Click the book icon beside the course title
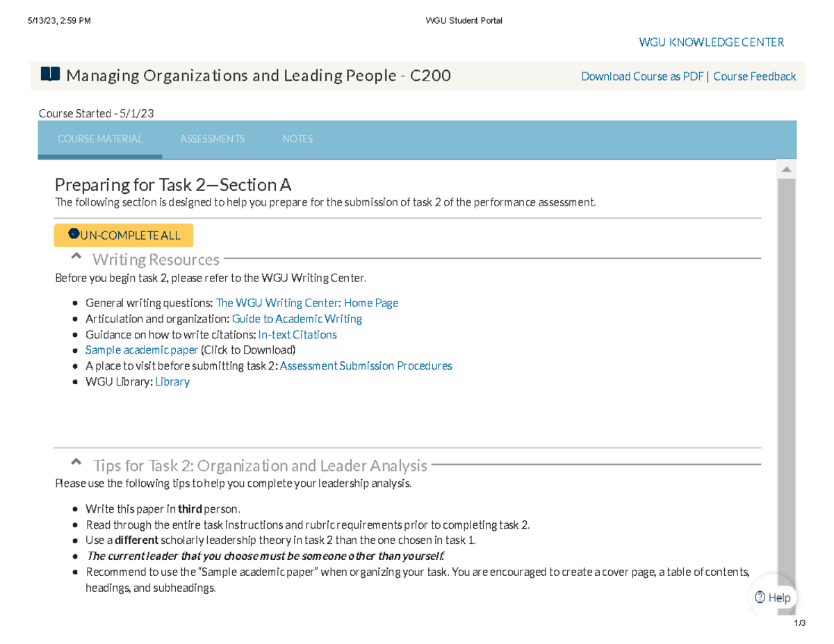 (x=49, y=75)
